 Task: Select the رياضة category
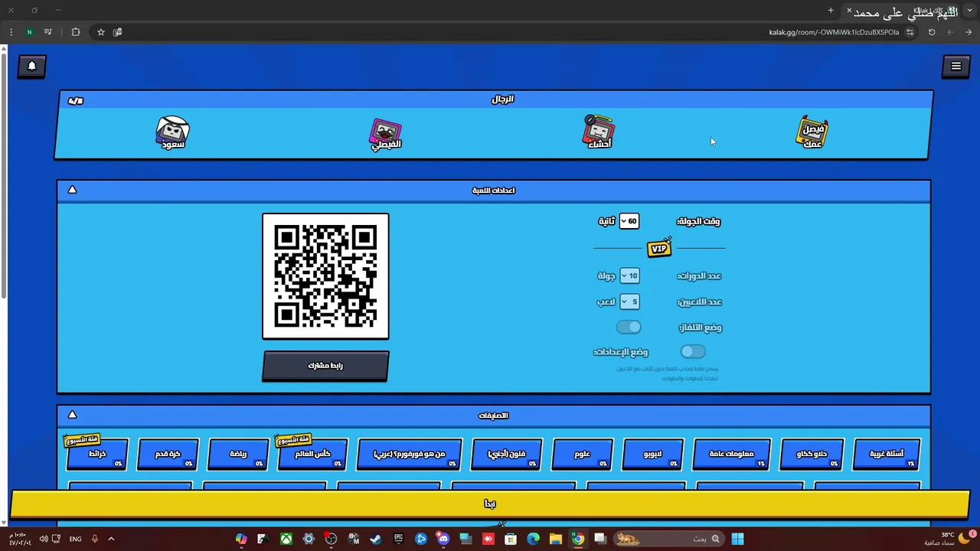tap(238, 454)
